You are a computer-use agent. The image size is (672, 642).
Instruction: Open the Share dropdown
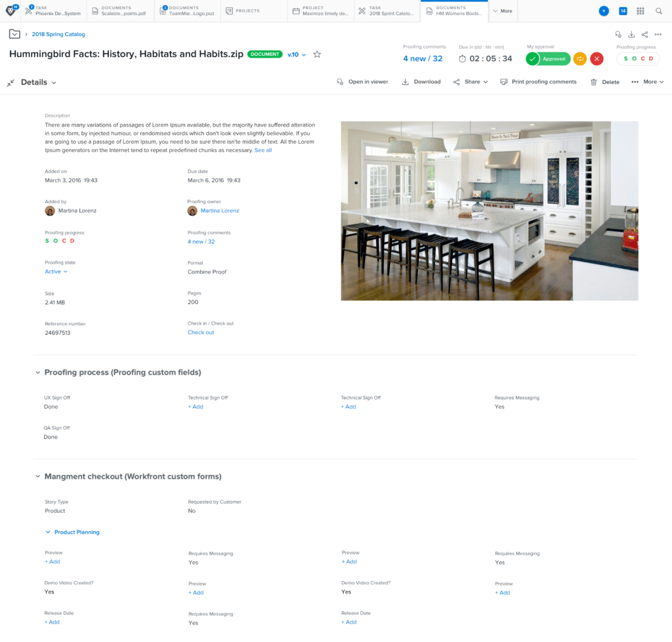471,82
